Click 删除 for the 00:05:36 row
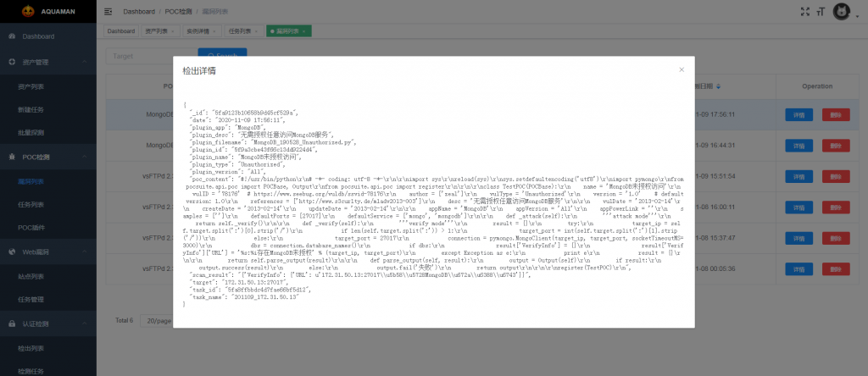868x376 pixels. coord(836,269)
